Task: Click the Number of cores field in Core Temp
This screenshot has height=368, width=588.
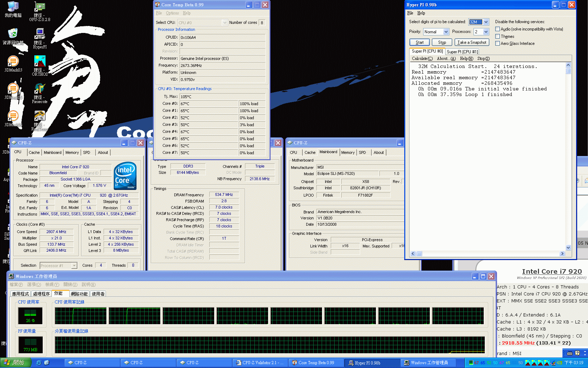Action: [x=262, y=23]
